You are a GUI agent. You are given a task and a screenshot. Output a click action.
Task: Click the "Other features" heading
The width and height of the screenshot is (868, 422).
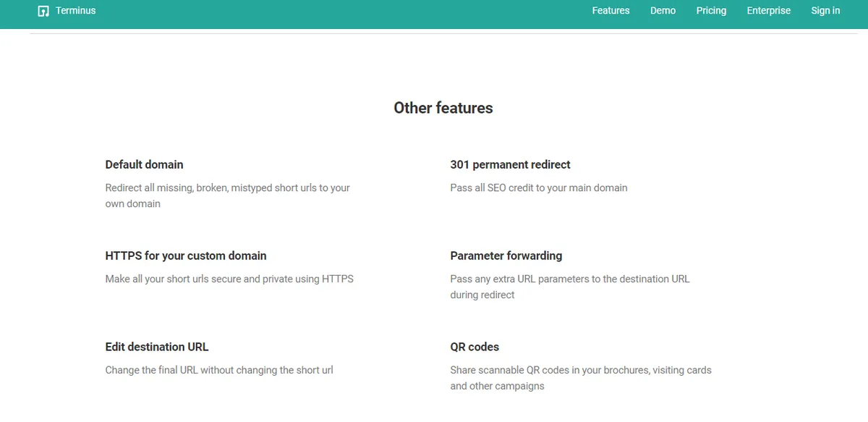(x=443, y=108)
